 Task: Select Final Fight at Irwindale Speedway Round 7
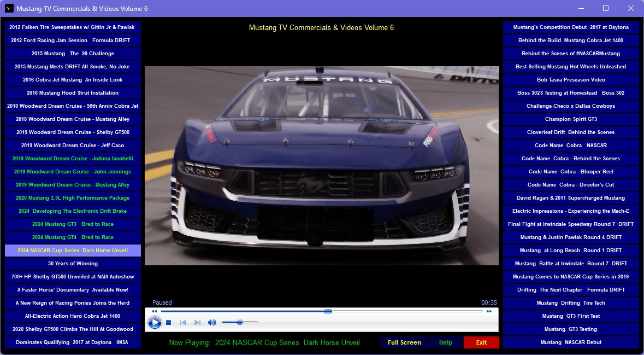point(571,224)
